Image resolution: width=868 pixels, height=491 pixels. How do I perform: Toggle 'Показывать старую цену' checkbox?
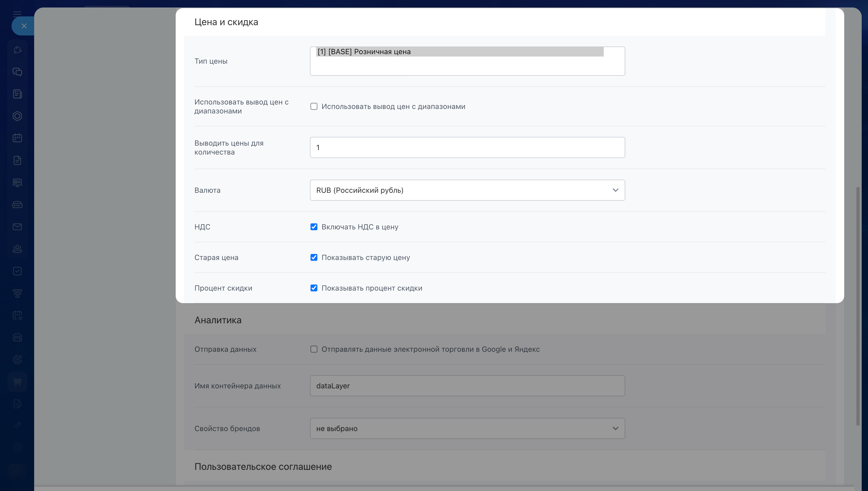click(314, 258)
